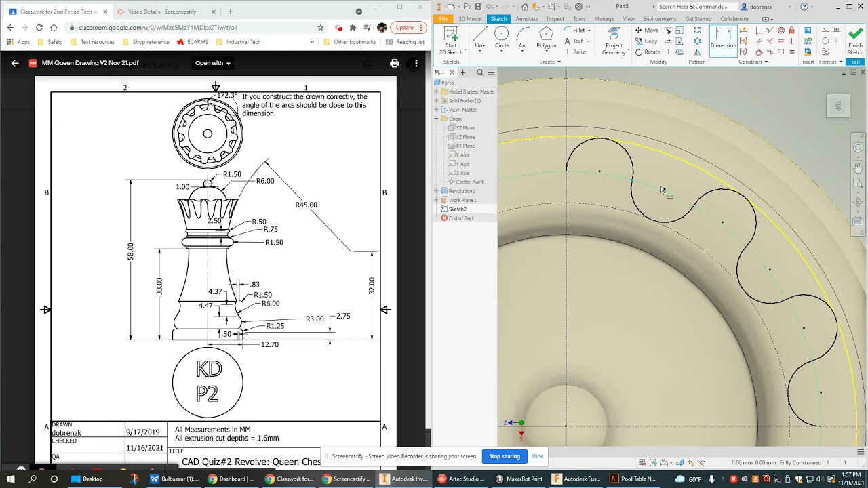Select the Arc sketch tool

click(x=523, y=38)
